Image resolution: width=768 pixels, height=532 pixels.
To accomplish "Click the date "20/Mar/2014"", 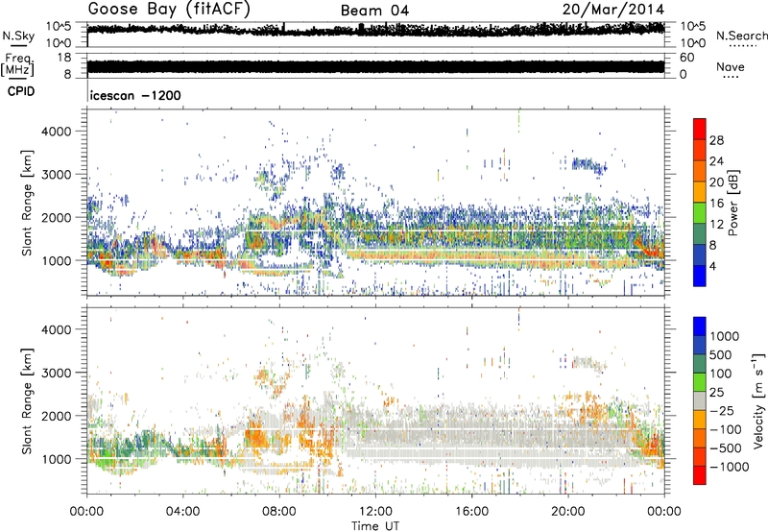I will [x=613, y=10].
